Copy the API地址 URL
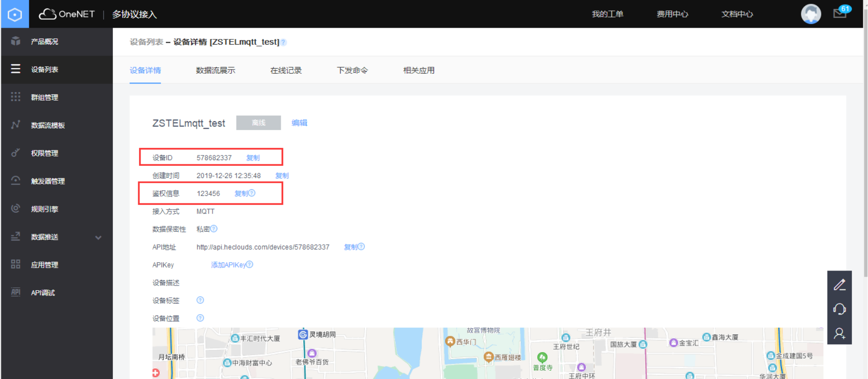The image size is (868, 379). [x=351, y=247]
